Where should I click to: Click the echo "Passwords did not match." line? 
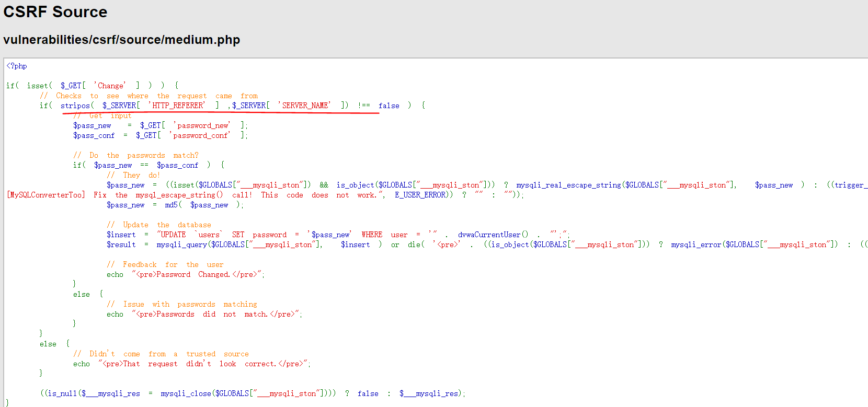point(204,315)
